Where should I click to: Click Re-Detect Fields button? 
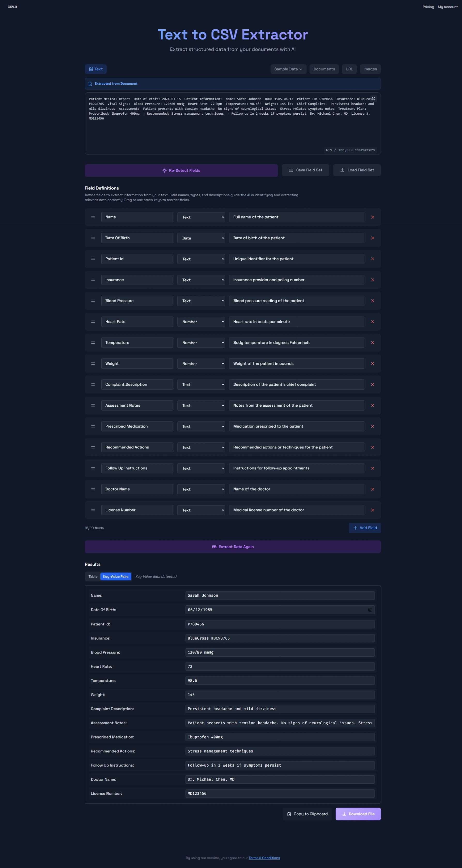coord(181,170)
